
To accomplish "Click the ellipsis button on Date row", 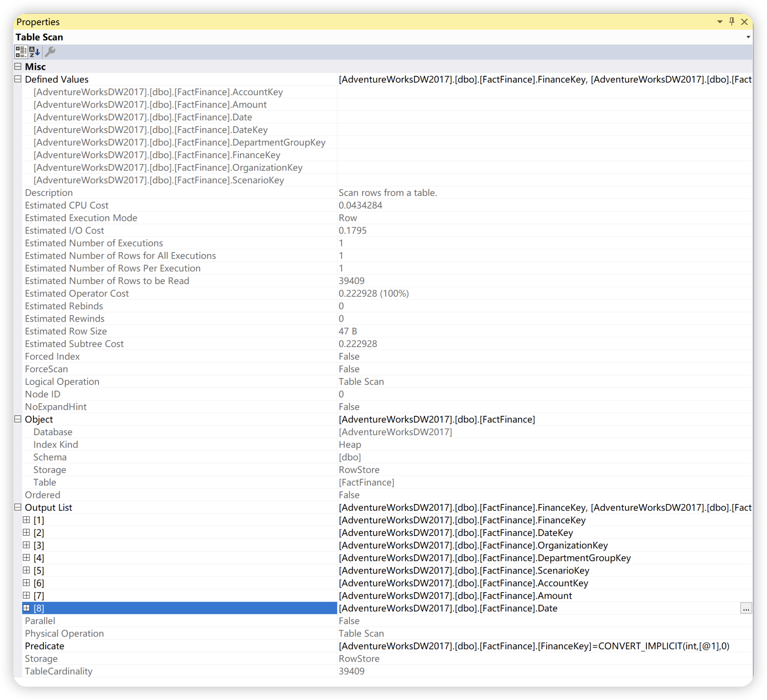I will click(x=746, y=608).
